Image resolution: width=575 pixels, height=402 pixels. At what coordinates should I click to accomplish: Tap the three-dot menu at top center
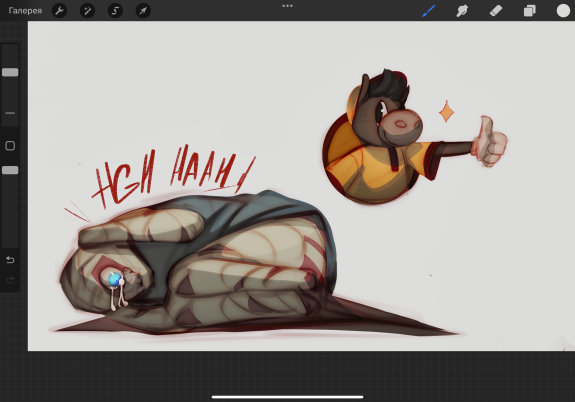pos(288,6)
